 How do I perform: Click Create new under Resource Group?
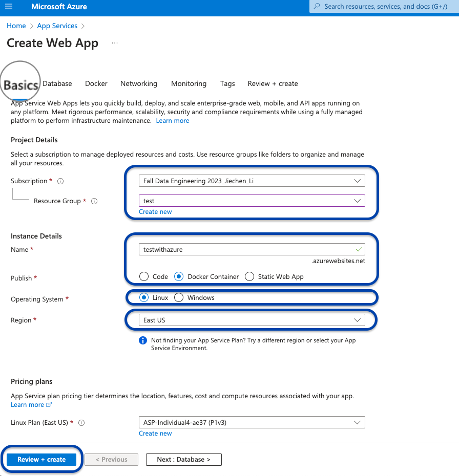[155, 211]
